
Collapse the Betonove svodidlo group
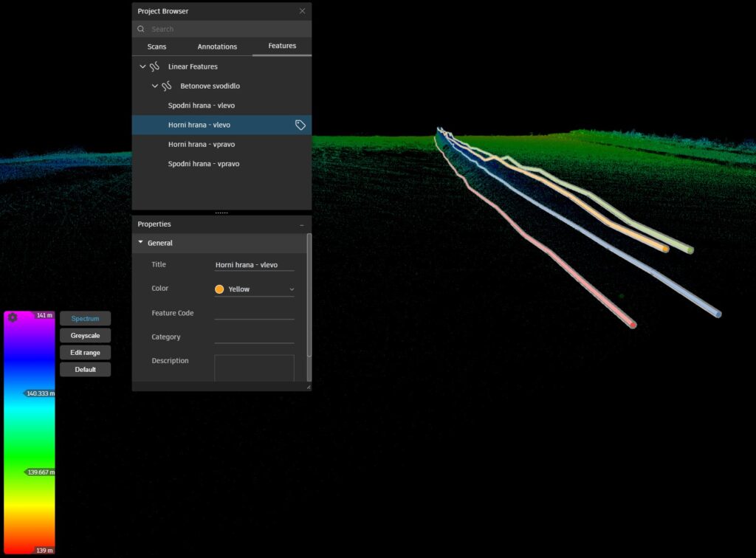[x=155, y=86]
